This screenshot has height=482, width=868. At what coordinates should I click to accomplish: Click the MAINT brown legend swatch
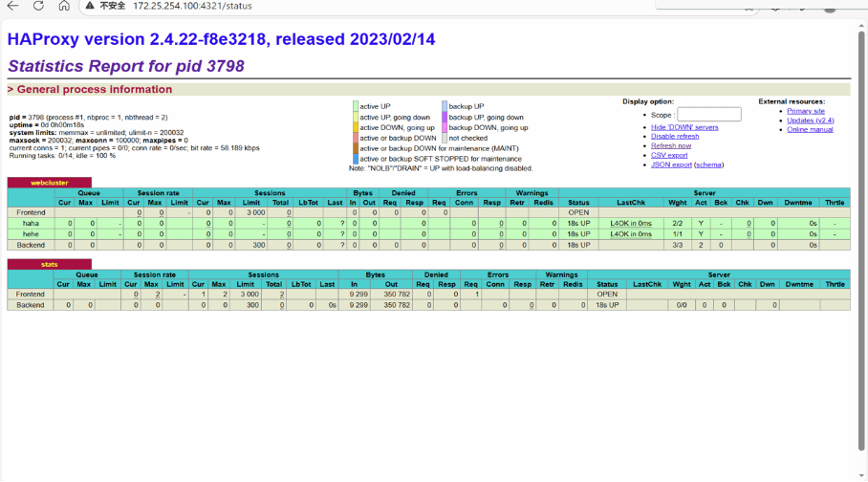click(x=356, y=148)
